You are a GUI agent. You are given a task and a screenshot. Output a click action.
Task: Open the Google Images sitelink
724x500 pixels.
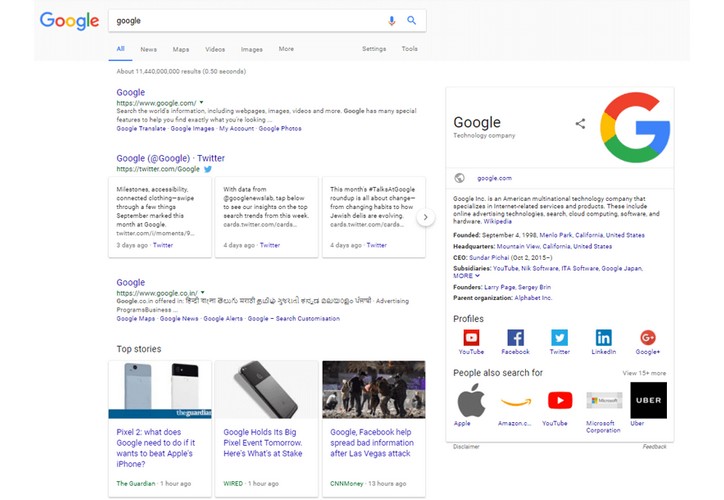pos(192,128)
